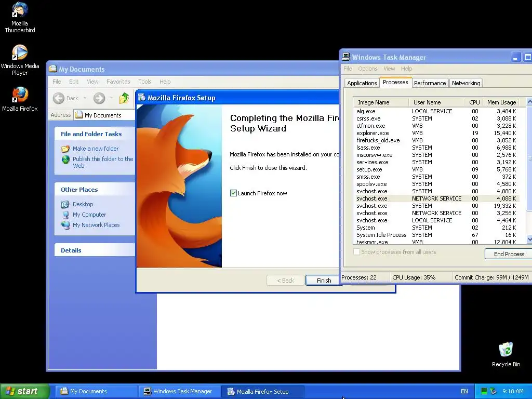Click Mozilla Firefox Setup taskbar button
The width and height of the screenshot is (532, 399).
tap(262, 391)
